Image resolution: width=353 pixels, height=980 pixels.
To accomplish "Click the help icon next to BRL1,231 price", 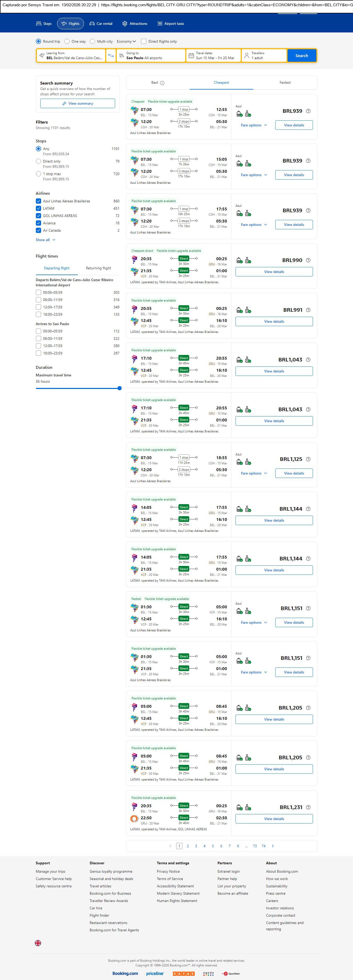I will click(308, 807).
